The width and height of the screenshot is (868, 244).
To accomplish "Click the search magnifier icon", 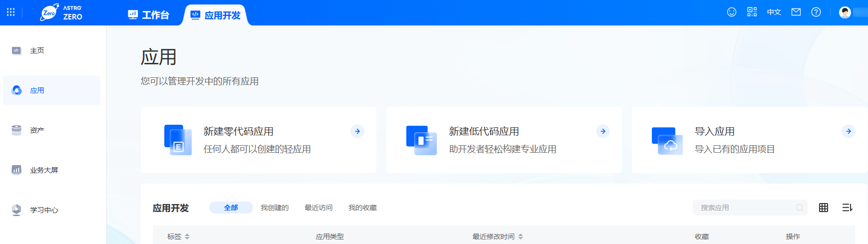I will (800, 208).
